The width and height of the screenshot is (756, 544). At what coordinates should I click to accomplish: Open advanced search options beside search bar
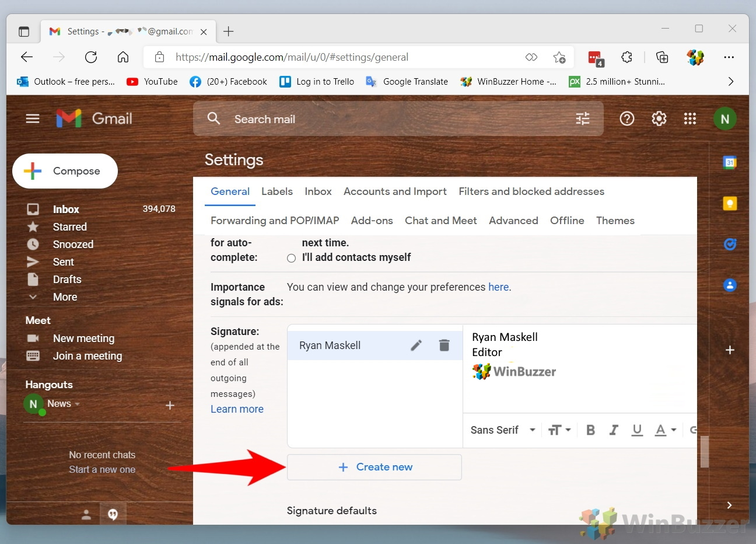(582, 118)
